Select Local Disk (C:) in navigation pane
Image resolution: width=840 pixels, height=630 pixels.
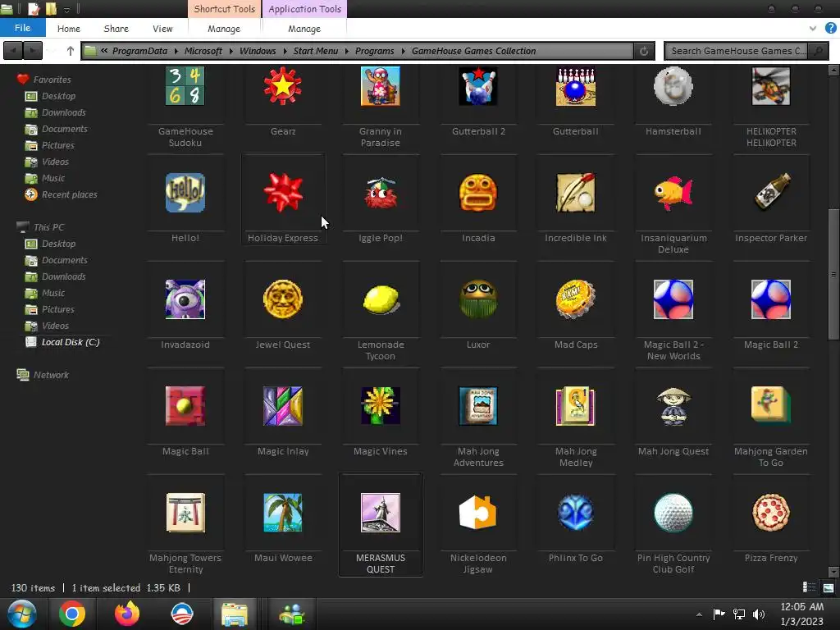tap(63, 342)
